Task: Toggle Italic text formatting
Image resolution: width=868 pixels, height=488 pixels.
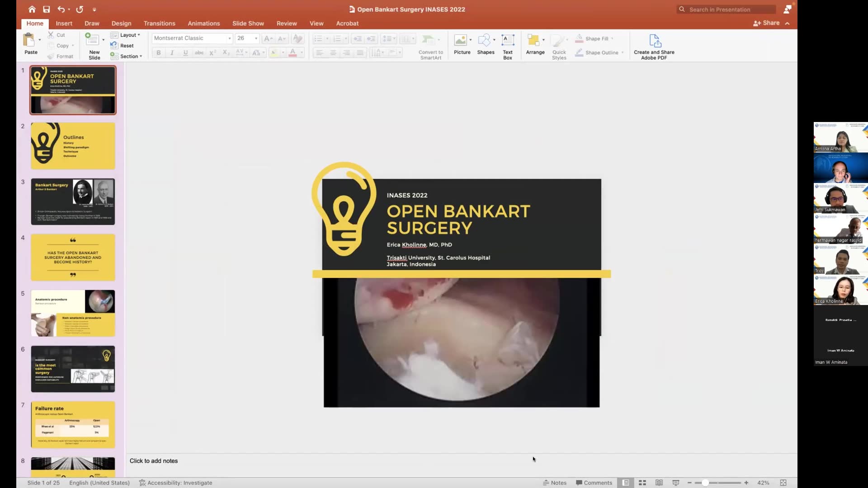Action: point(172,53)
